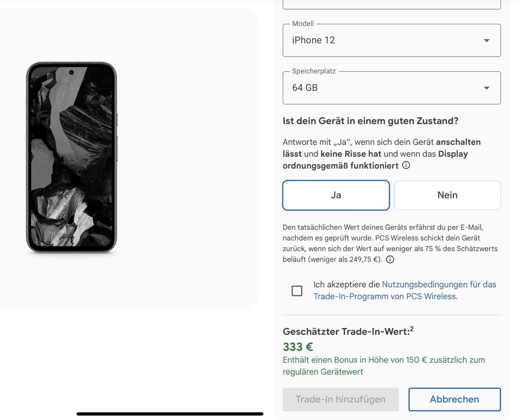Open the Modell dropdown showing iPhone 12
The height and width of the screenshot is (420, 520).
tap(392, 40)
